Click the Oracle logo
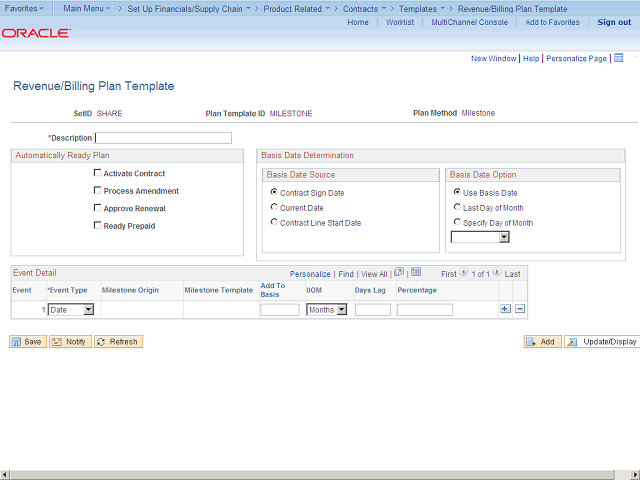 coord(36,33)
